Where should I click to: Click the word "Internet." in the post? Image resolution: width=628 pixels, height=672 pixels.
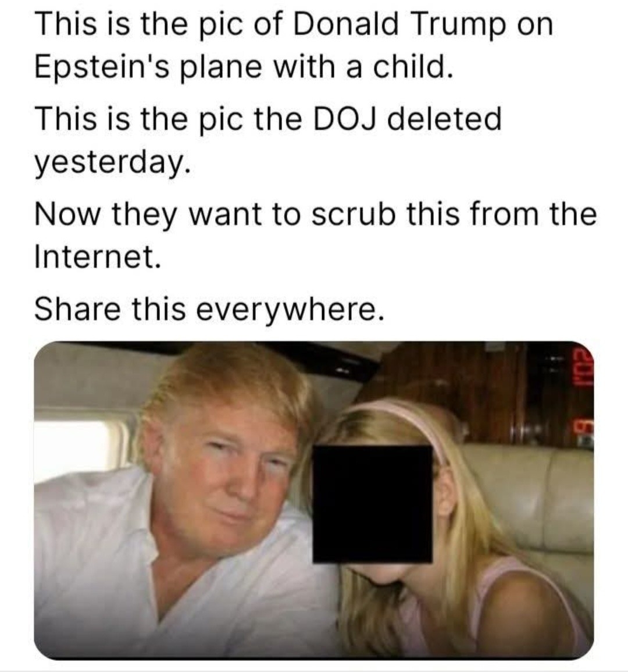coord(98,256)
